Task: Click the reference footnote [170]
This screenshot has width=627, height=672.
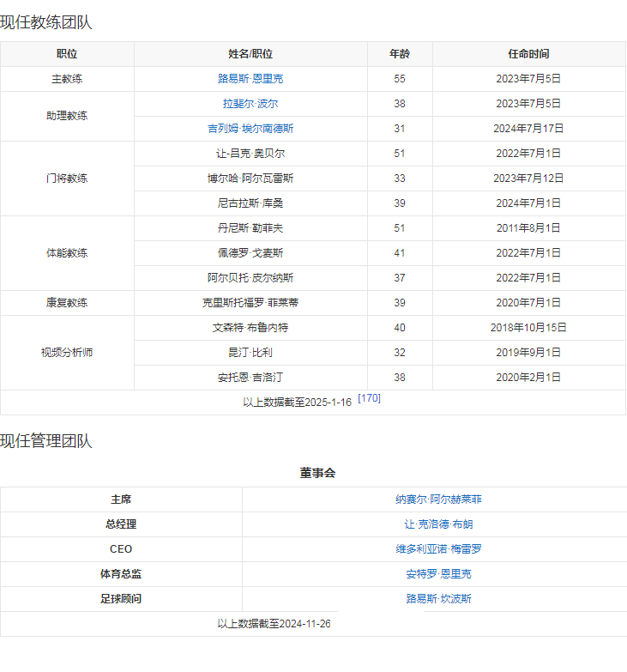Action: pyautogui.click(x=369, y=399)
